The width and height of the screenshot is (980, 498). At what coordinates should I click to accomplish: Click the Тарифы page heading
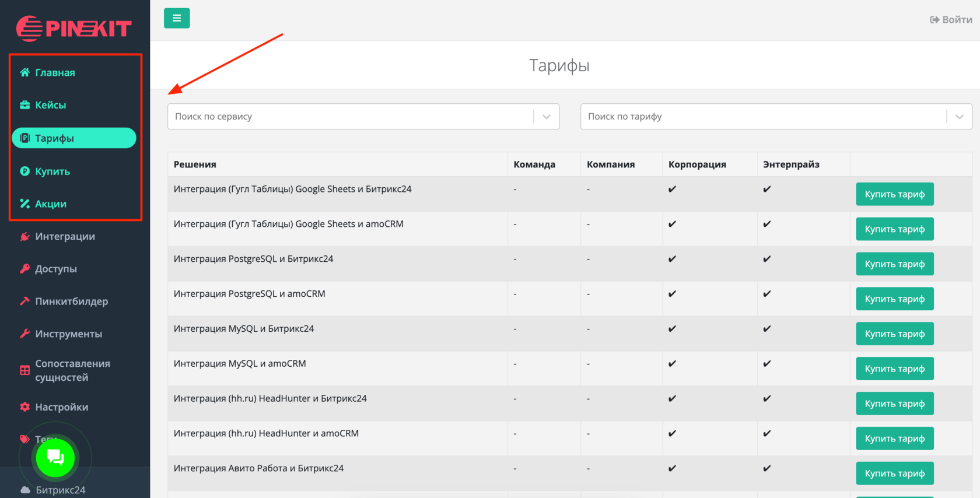[559, 65]
